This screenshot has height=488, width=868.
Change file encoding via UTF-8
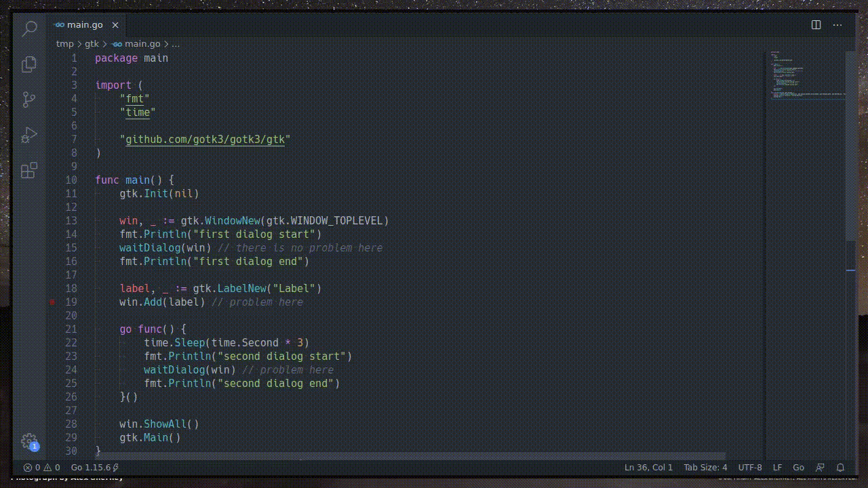[750, 468]
